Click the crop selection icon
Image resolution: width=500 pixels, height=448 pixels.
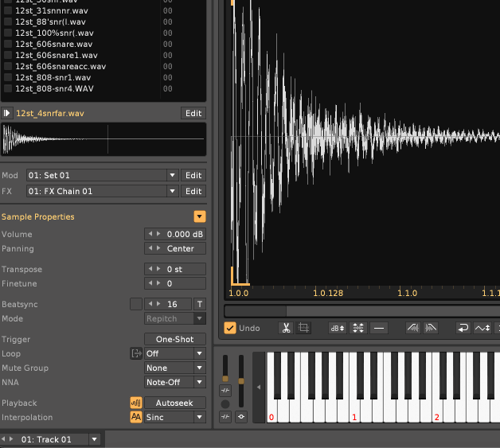click(303, 328)
